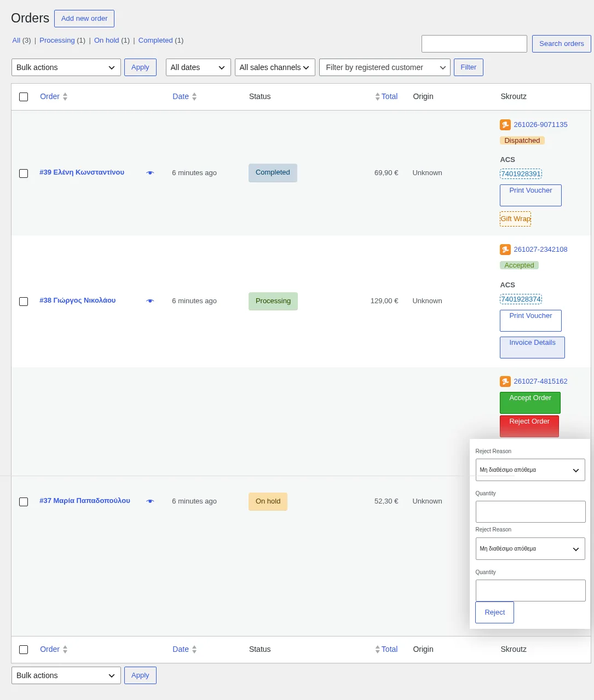Filter to On hold (1) orders
Screen dimensions: 594x700
[112, 41]
